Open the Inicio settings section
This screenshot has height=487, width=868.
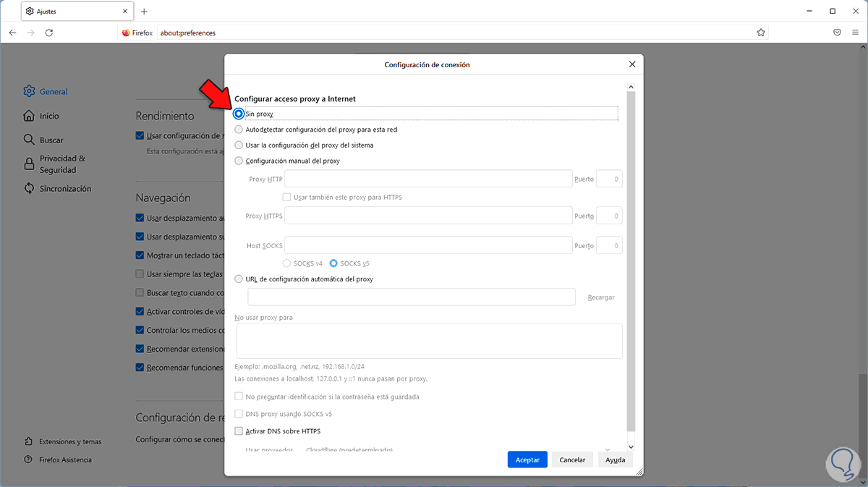pyautogui.click(x=49, y=116)
